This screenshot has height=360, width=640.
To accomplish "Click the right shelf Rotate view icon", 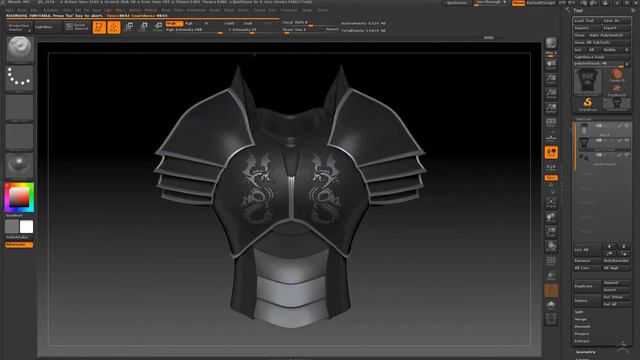I will point(551,247).
